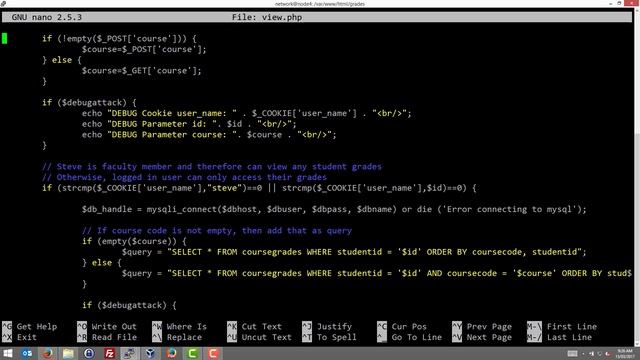Click the ^\ Replace shortcut
The height and width of the screenshot is (360, 640).
pos(177,337)
